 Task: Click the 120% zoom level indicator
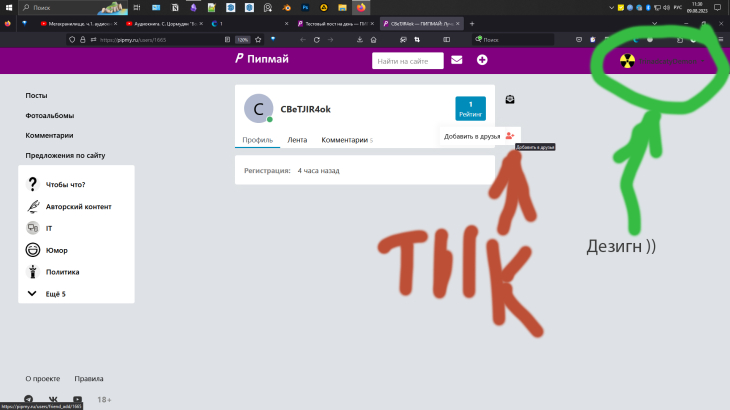tap(243, 40)
